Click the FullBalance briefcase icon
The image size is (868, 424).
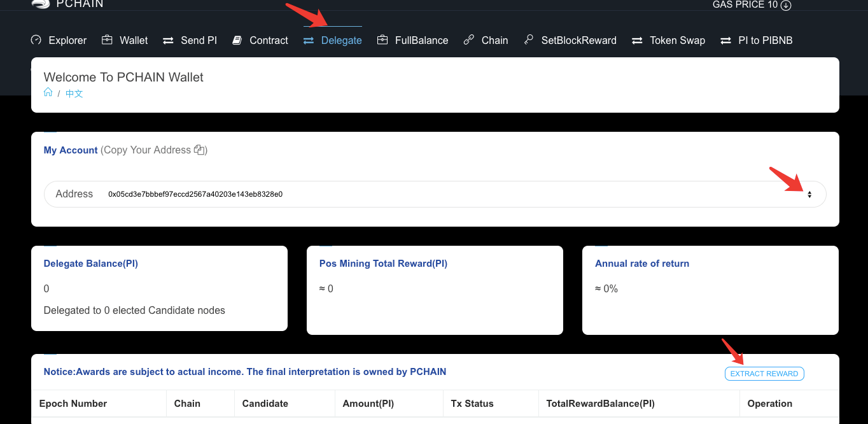382,40
